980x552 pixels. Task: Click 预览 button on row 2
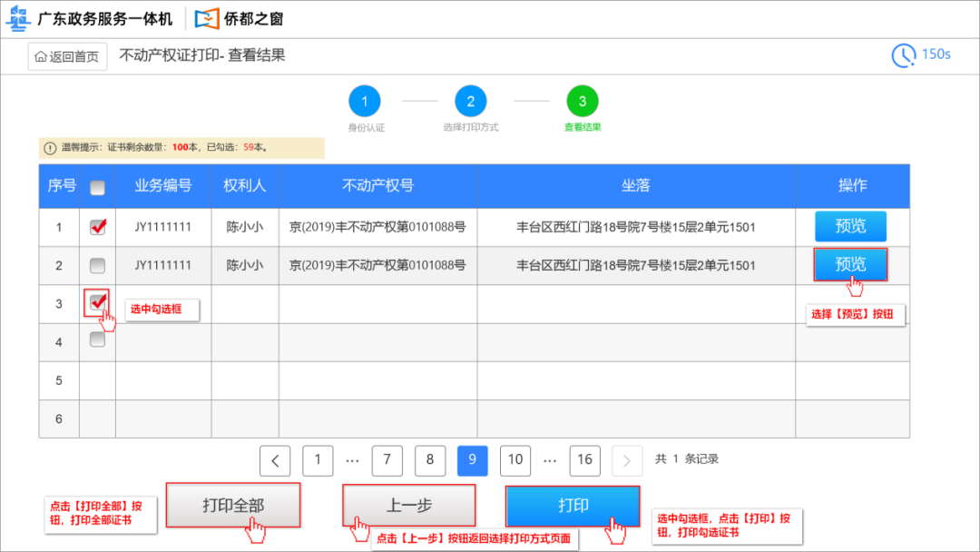(850, 264)
